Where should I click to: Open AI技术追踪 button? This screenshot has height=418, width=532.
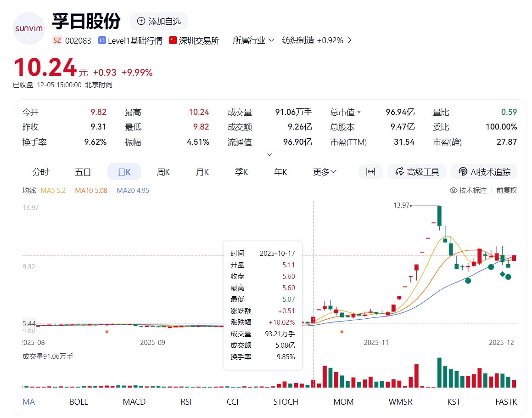(x=484, y=172)
